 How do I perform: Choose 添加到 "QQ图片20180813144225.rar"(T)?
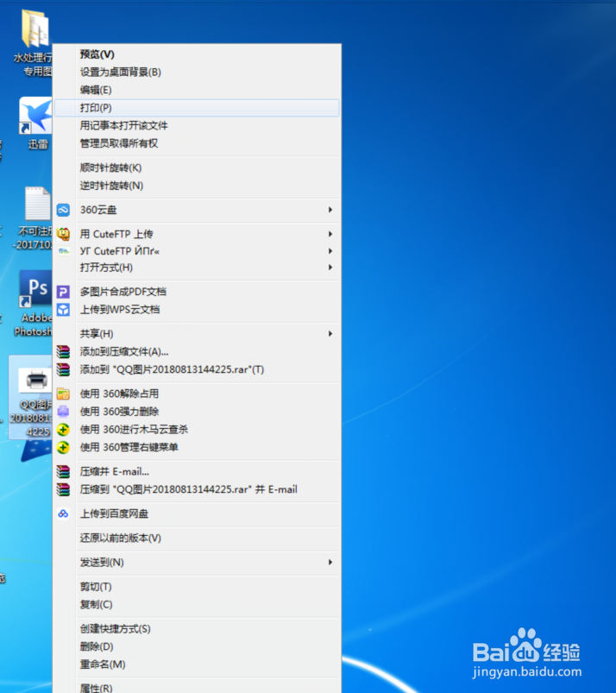[x=197, y=369]
